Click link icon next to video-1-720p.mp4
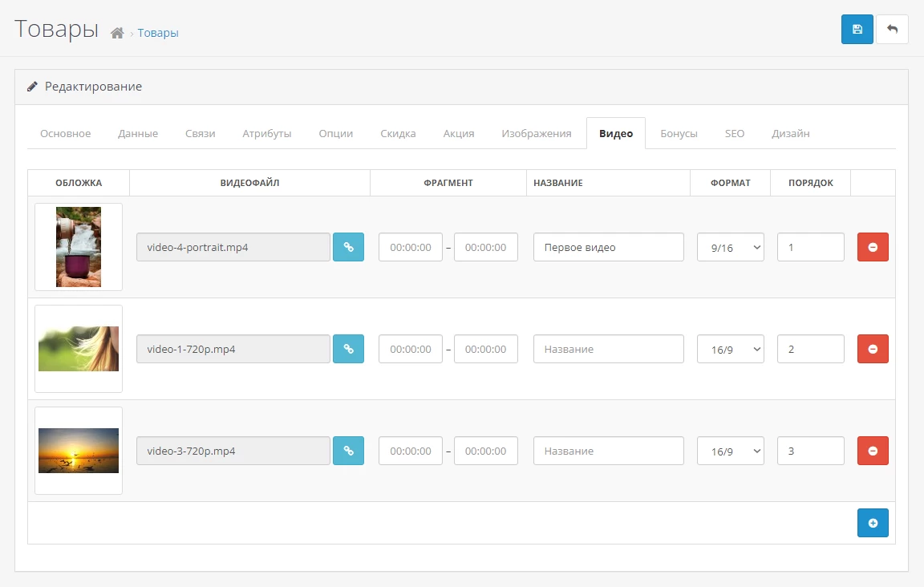The height and width of the screenshot is (587, 924). [x=348, y=349]
